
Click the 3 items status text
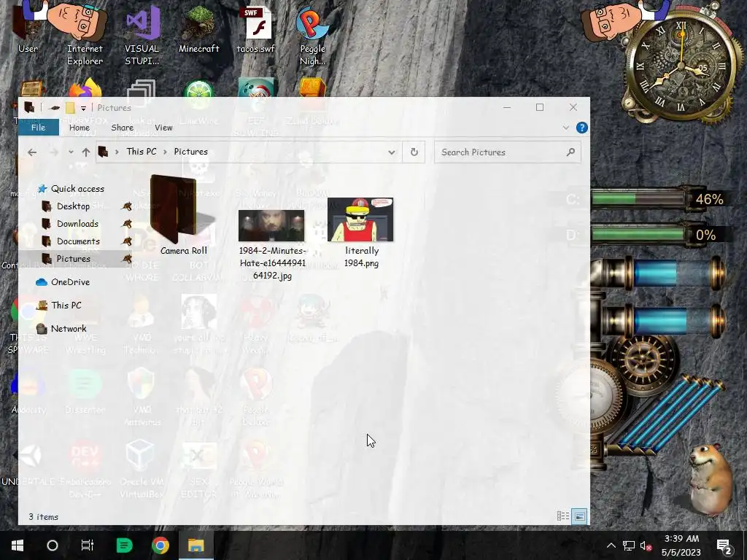click(43, 517)
